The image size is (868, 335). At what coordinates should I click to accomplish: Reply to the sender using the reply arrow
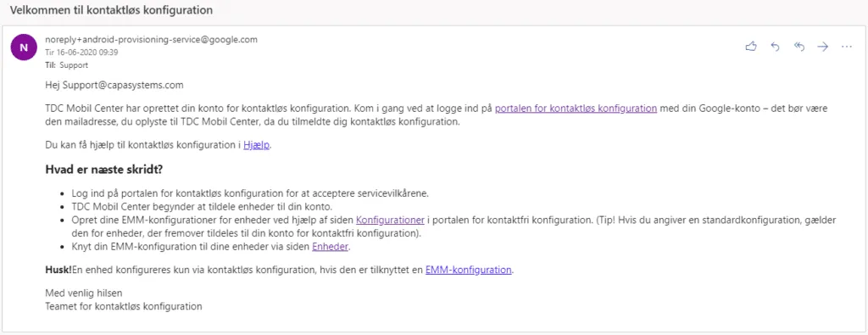(775, 47)
